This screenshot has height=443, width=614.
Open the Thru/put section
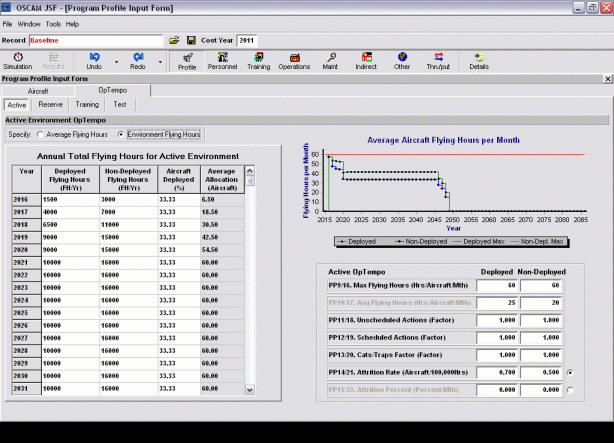pyautogui.click(x=438, y=61)
